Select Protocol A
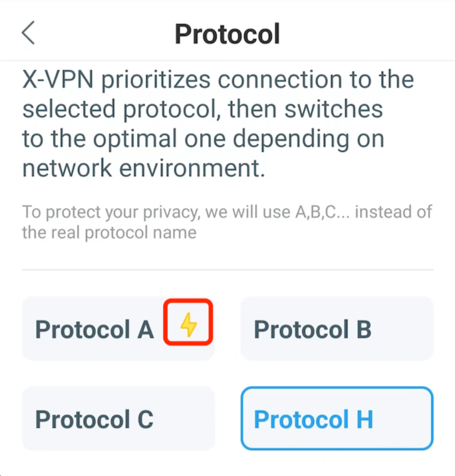This screenshot has height=476, width=455. (118, 328)
